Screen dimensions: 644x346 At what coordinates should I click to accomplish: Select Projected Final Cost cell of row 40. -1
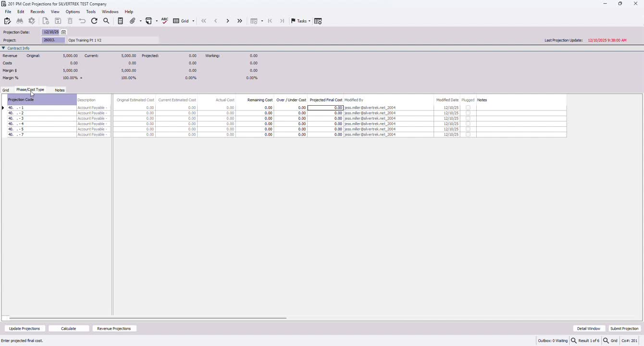pos(325,108)
